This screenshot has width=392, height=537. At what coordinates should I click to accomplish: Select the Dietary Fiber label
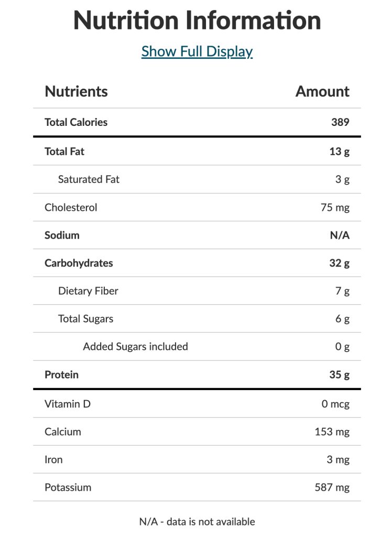[x=88, y=291]
